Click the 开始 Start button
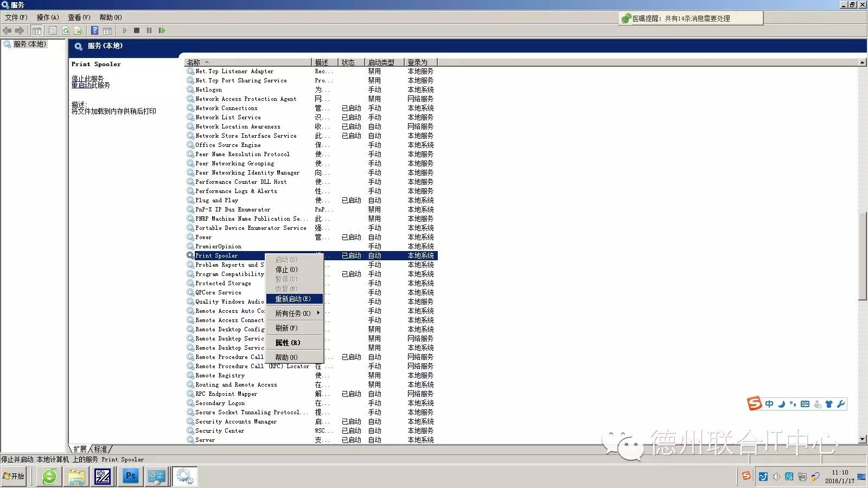This screenshot has width=868, height=488. click(x=14, y=477)
